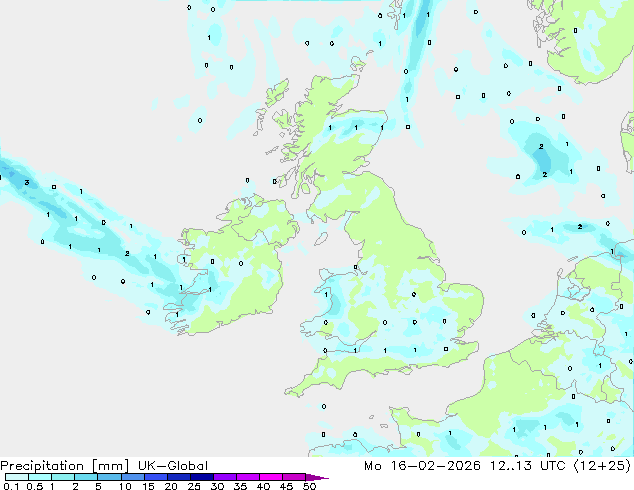Select the 45–50 mm legend color swatch
Viewport: 634px width, 490px height.
point(294,477)
